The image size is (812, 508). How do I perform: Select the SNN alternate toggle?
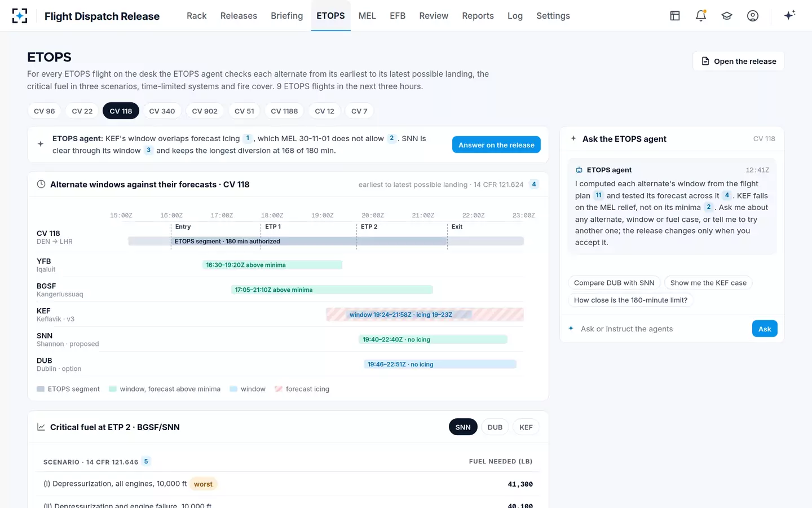(463, 427)
